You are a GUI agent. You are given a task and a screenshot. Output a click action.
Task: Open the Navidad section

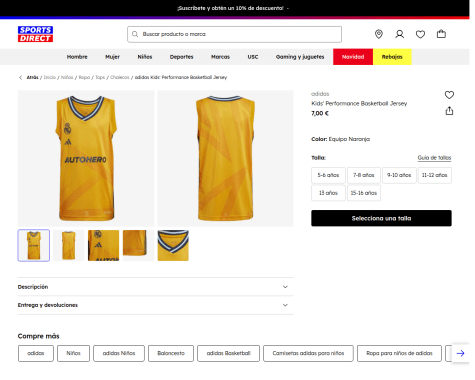tap(353, 57)
